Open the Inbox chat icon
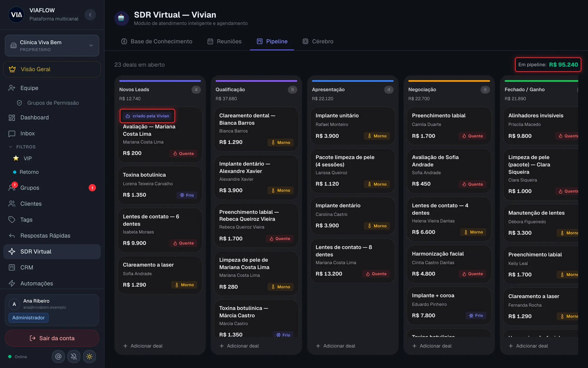 coord(12,133)
